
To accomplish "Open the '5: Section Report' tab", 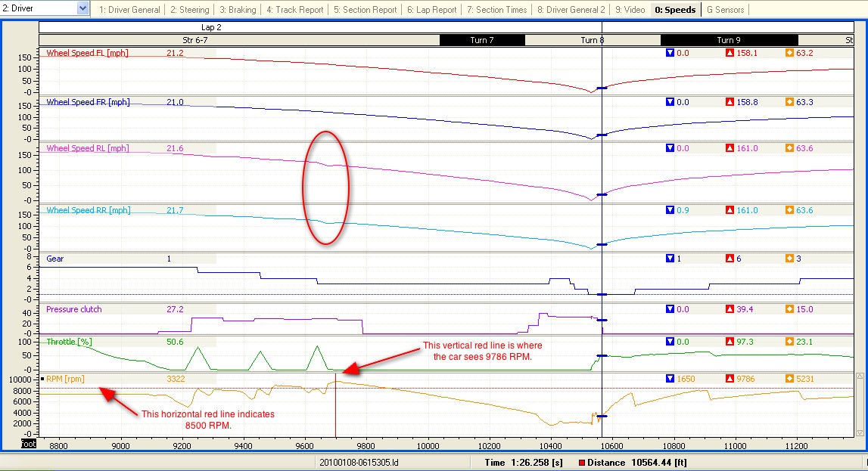I will [365, 10].
